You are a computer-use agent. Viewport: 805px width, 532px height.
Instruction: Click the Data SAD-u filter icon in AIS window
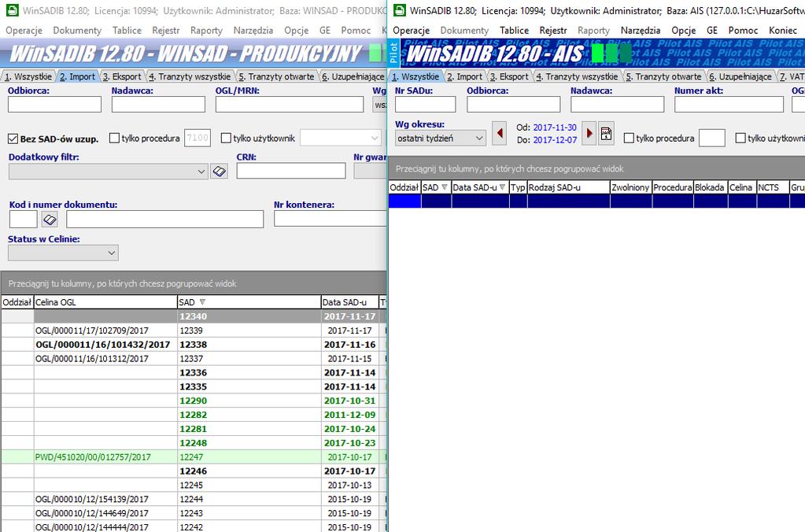(503, 187)
